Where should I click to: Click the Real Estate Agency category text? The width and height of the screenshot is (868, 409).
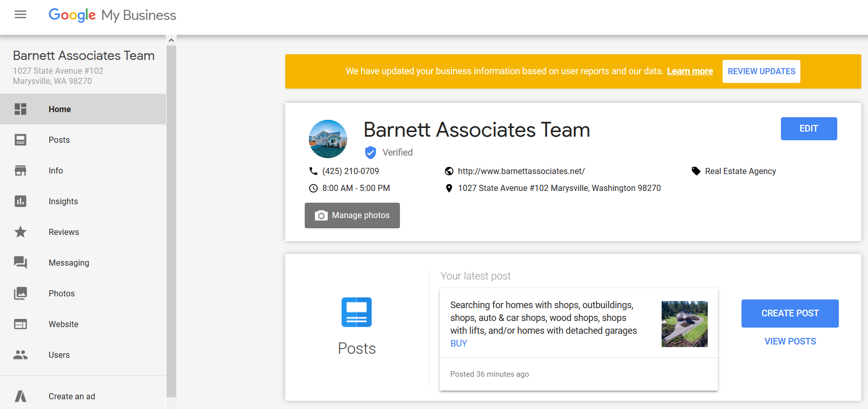click(x=740, y=171)
